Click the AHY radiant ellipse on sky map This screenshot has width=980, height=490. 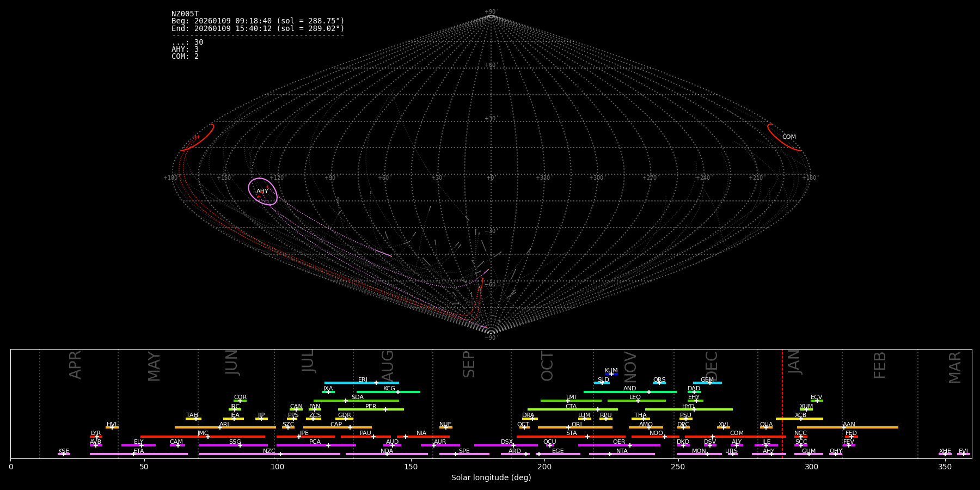(x=262, y=192)
